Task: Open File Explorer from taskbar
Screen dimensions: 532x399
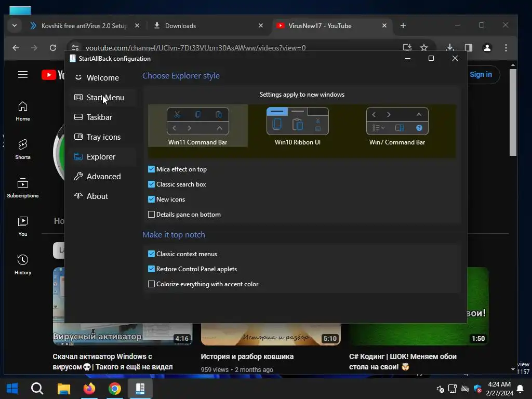Action: pyautogui.click(x=63, y=389)
